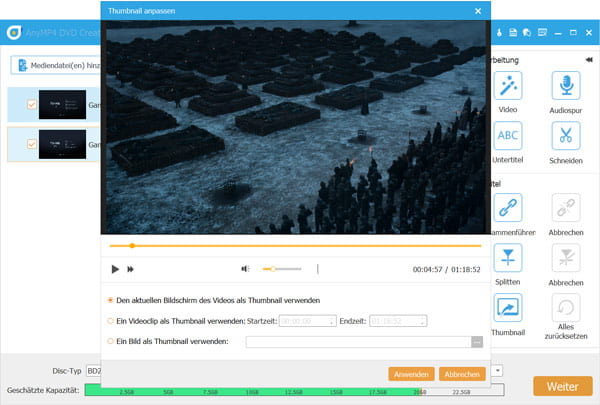
Task: Click the browse button for thumbnail image
Action: click(477, 342)
